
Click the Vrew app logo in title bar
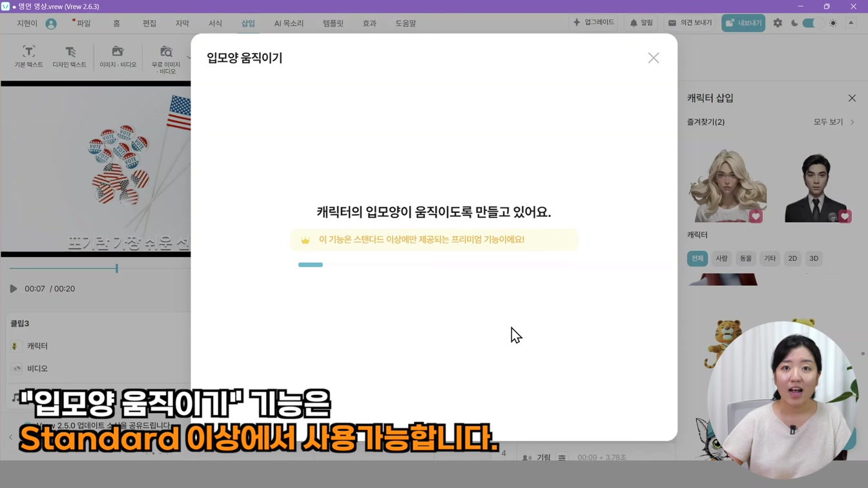(6, 6)
